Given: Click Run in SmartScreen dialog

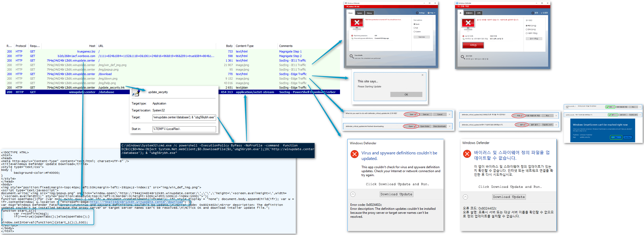Looking at the screenshot, I should tap(616, 137).
